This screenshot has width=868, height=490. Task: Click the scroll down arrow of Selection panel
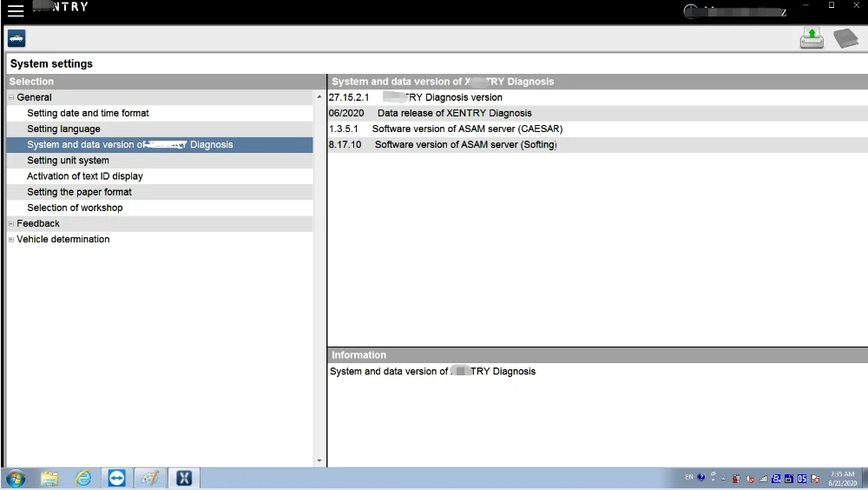pos(319,460)
